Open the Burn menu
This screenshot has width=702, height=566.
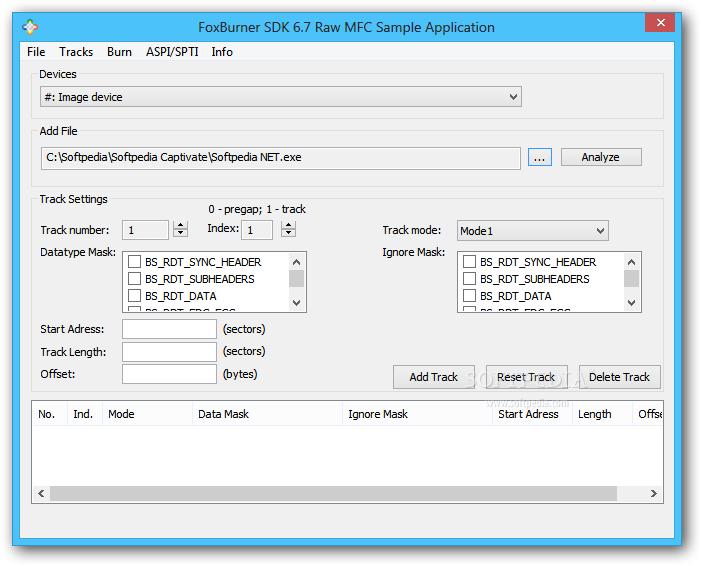coord(119,52)
